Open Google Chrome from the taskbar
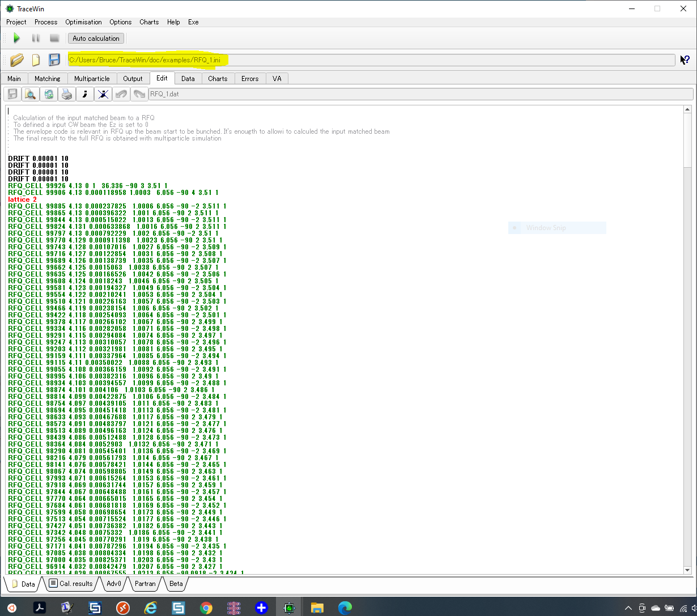Image resolution: width=697 pixels, height=616 pixels. coord(206,607)
